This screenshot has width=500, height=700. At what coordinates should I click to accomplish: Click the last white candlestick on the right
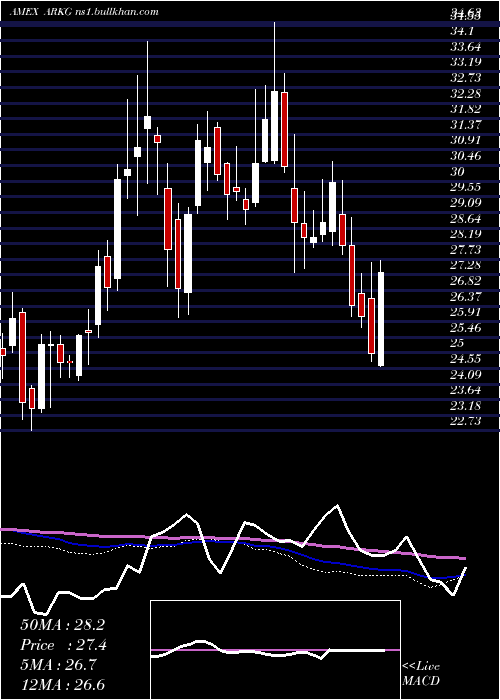tap(381, 319)
